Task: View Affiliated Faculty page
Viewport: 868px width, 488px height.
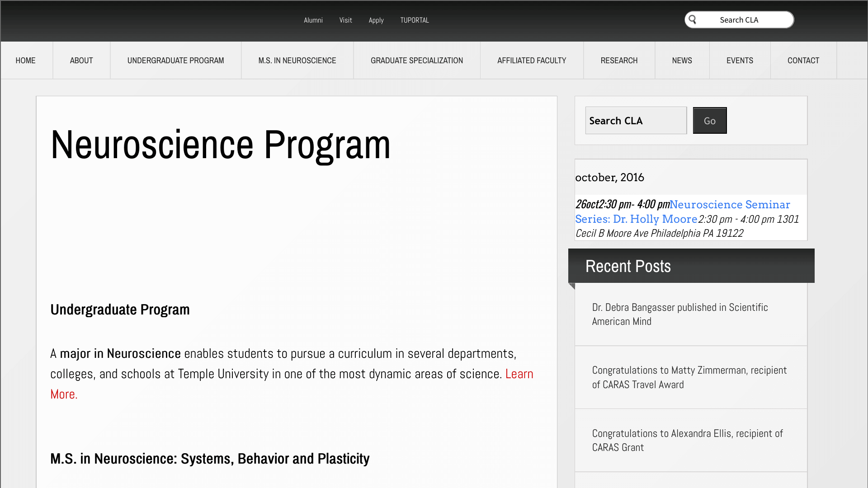Action: coord(532,61)
